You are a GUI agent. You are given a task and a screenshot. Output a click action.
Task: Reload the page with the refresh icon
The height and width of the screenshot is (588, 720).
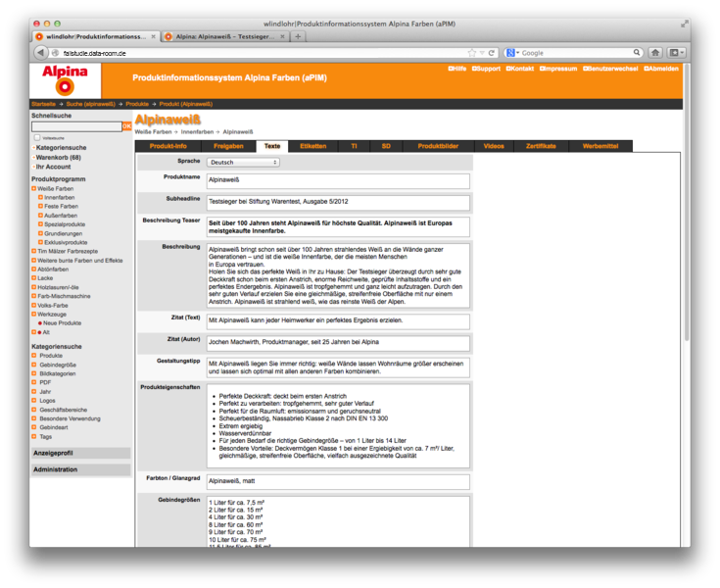pyautogui.click(x=492, y=53)
